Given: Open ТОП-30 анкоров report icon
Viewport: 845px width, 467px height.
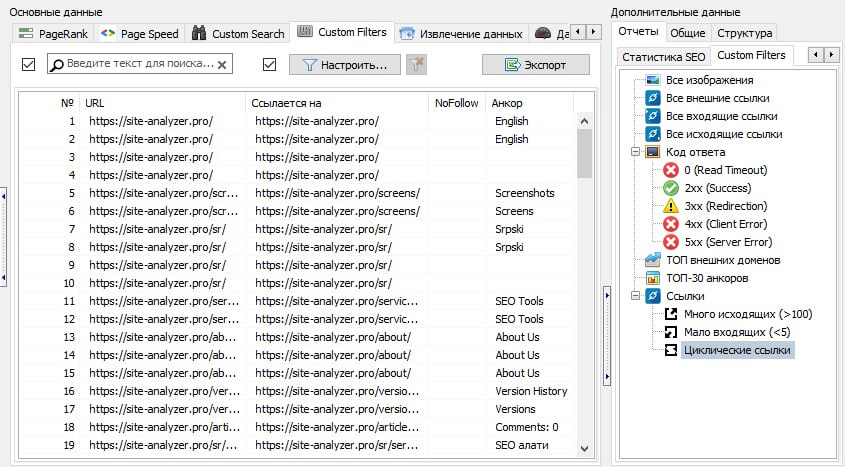Looking at the screenshot, I should tap(652, 278).
